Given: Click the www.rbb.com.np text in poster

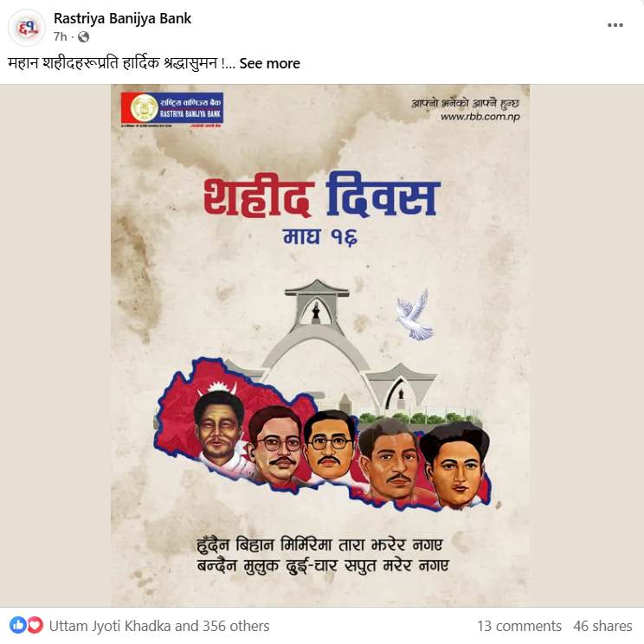Looking at the screenshot, I should (480, 117).
